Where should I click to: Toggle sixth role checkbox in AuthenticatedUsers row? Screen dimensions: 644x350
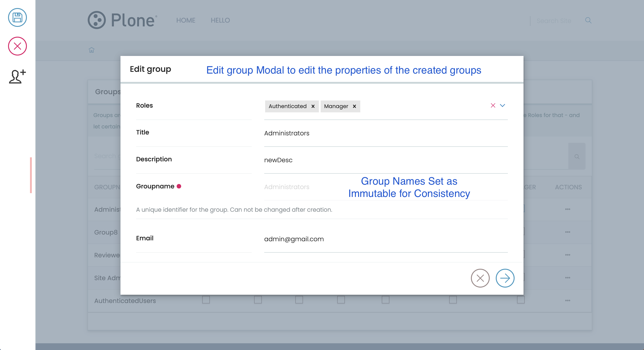tap(453, 299)
